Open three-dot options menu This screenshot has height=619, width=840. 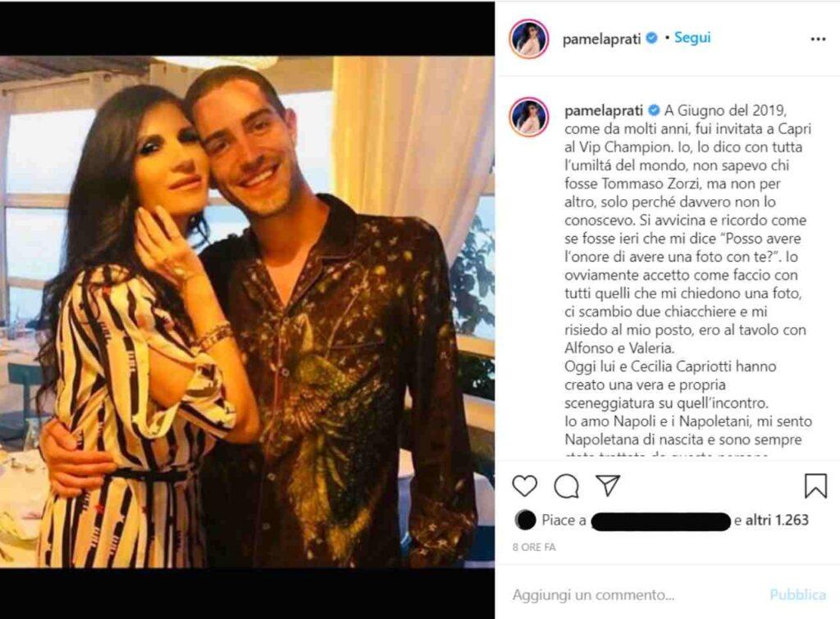(x=818, y=39)
